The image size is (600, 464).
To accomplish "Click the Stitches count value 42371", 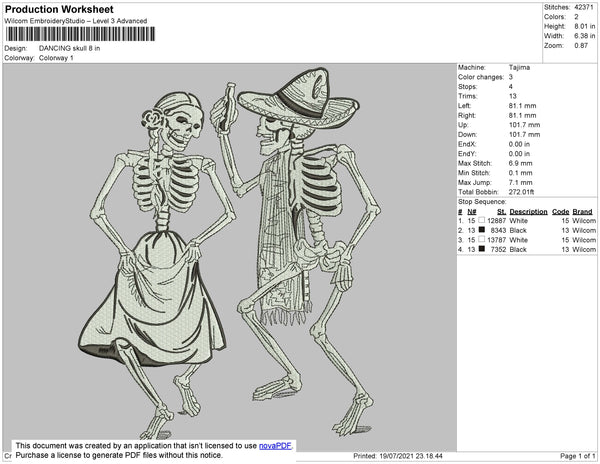I will (x=585, y=6).
